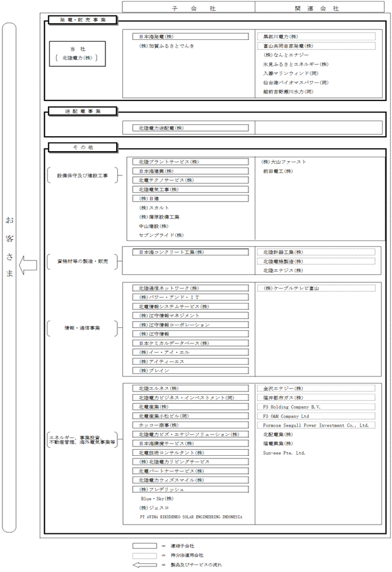Click the 情報・通信事業 category label
The image size is (392, 572).
82,328
